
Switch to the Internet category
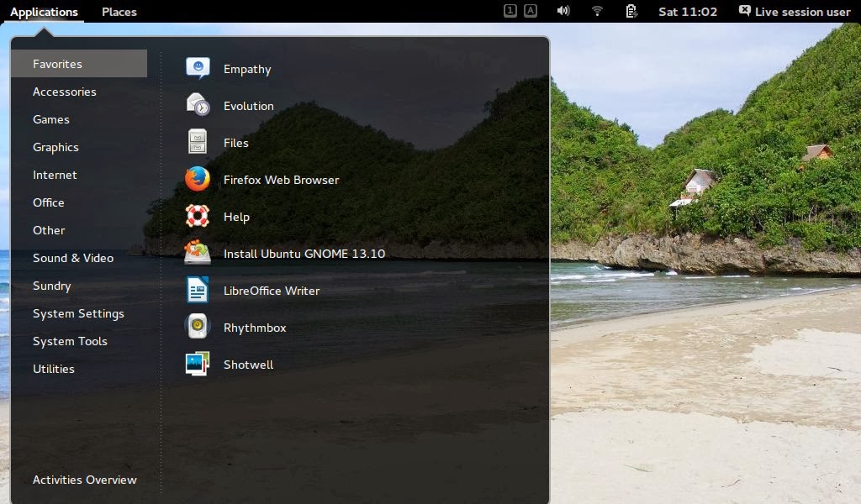coord(55,175)
